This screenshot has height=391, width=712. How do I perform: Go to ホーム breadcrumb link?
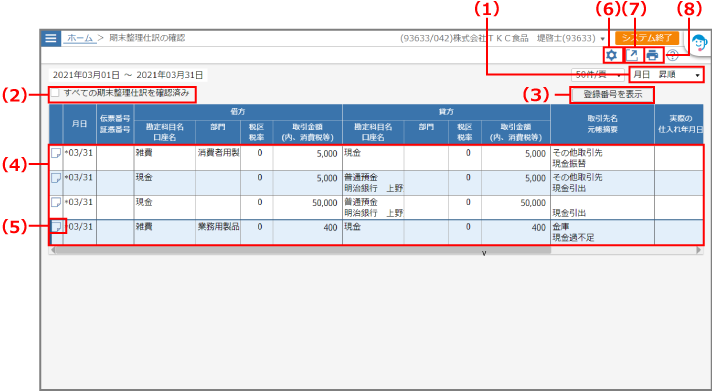[80, 38]
